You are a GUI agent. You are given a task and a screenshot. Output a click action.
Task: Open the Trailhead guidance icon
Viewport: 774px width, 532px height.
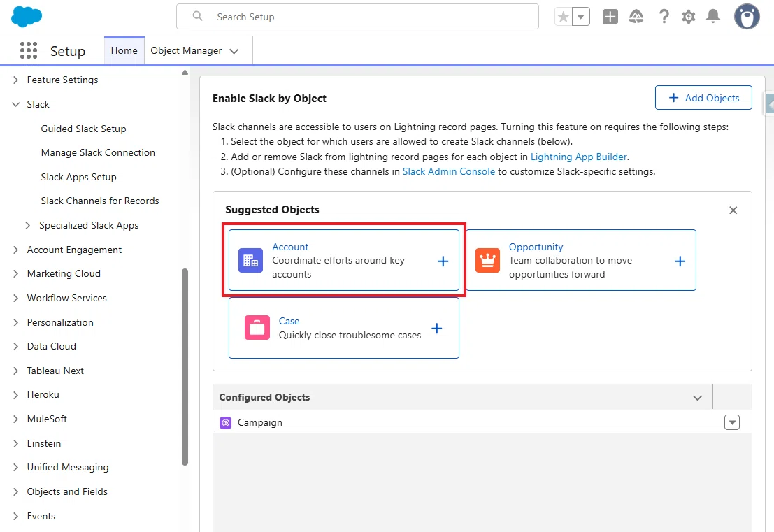[x=636, y=17]
